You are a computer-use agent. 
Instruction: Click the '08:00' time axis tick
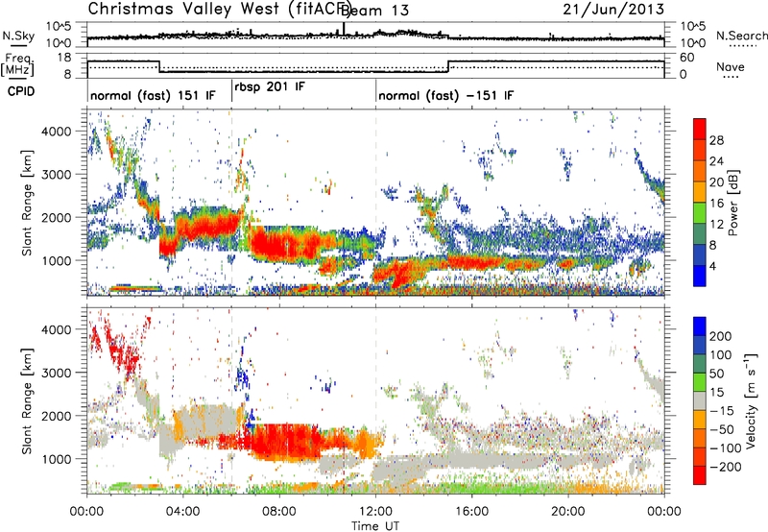[x=279, y=512]
